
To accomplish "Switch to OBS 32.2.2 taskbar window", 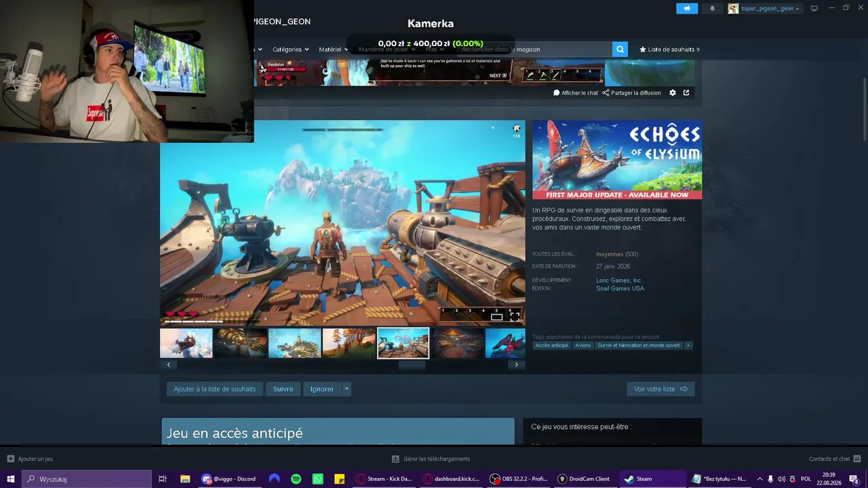I will pos(519,479).
